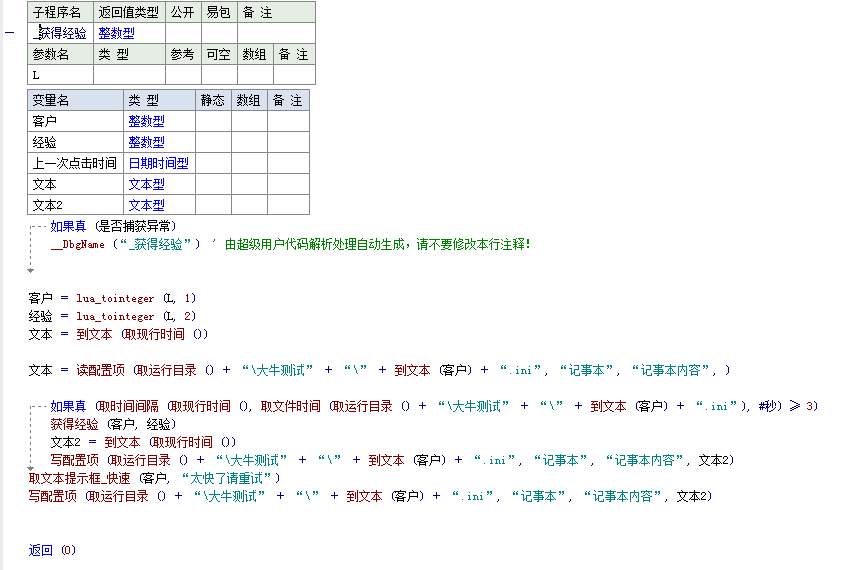Click the subroutine name _获得经验

pos(60,33)
